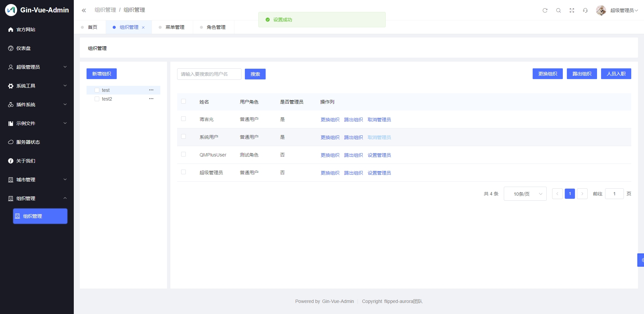
Task: Expand 超级管理员 sidebar menu
Action: (x=37, y=67)
